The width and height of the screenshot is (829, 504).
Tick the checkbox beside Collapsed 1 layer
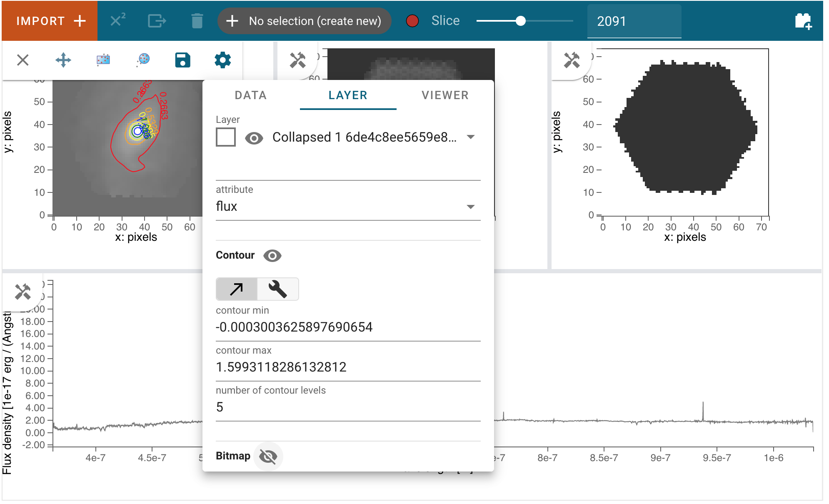226,137
